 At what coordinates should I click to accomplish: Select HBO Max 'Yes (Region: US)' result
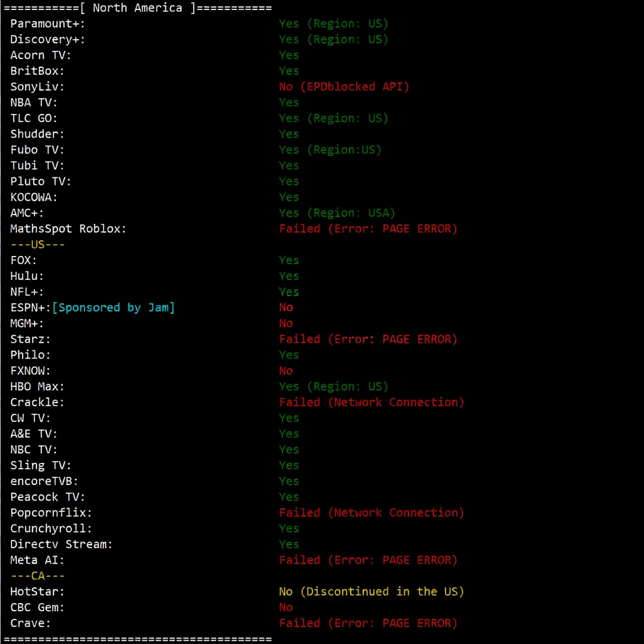tap(334, 387)
